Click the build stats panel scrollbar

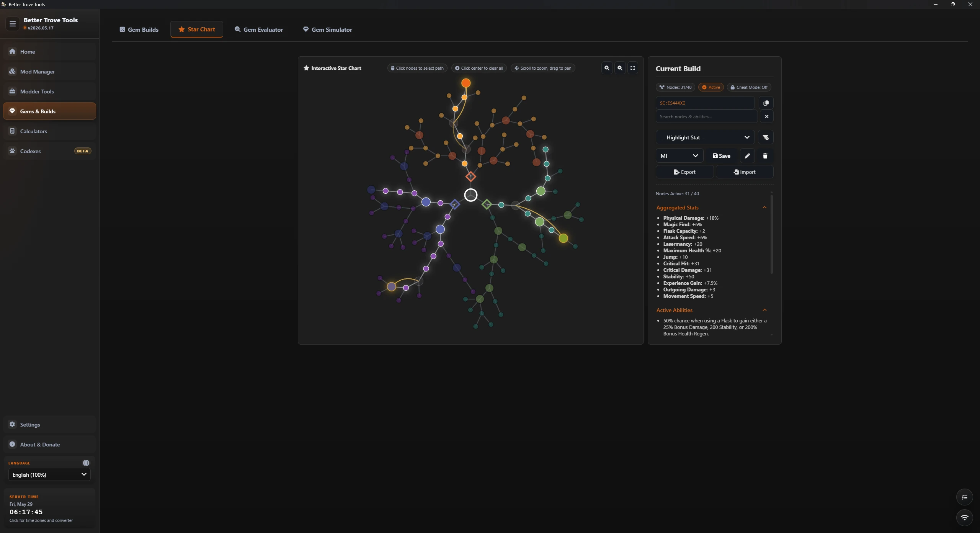pyautogui.click(x=771, y=234)
